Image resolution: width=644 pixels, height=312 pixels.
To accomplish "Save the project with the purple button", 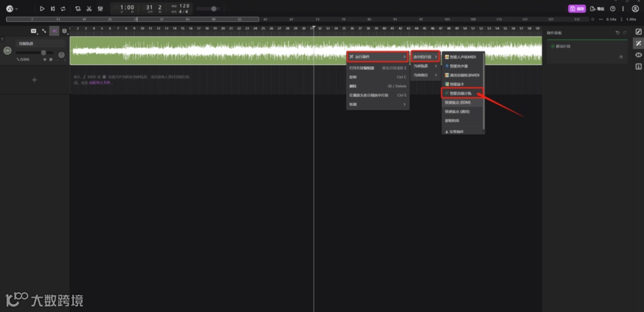I will point(577,8).
